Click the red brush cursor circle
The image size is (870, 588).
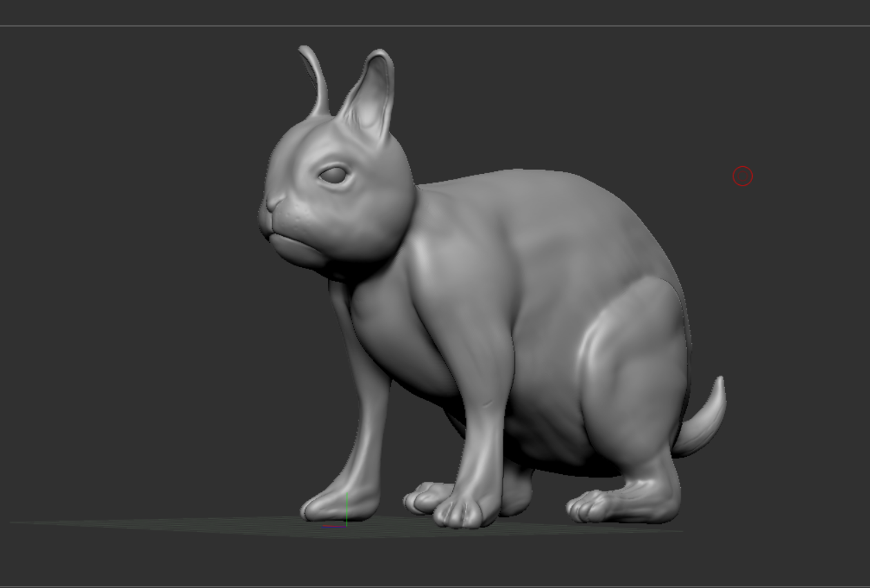[742, 176]
